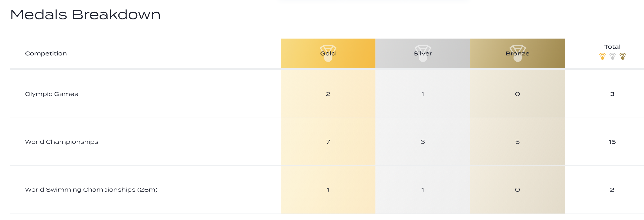This screenshot has height=220, width=644.
Task: Click the Olympic Games row label
Action: [51, 94]
